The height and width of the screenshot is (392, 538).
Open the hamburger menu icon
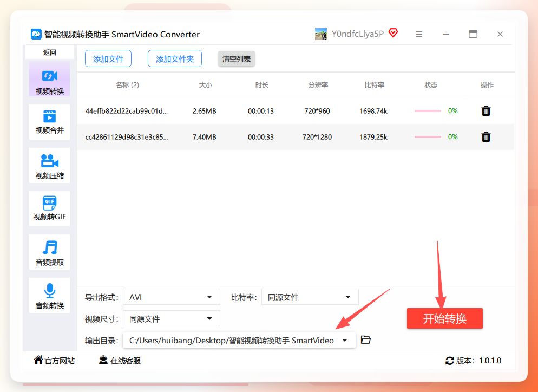click(x=418, y=34)
